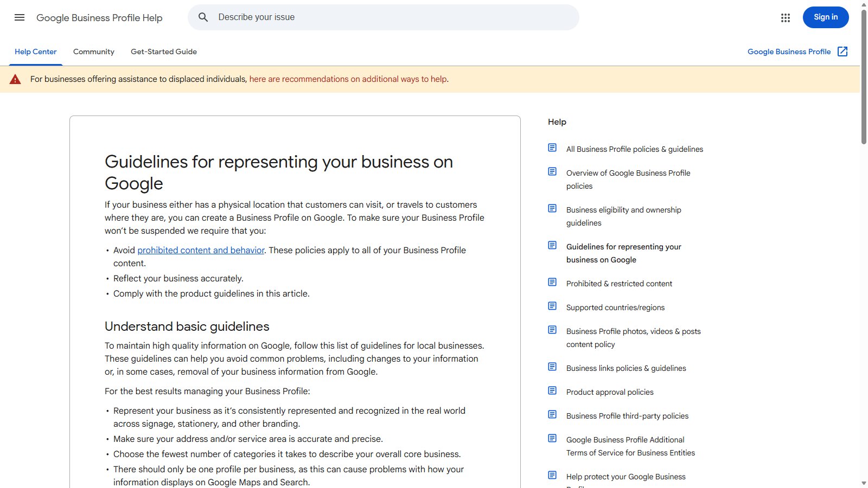
Task: Click the red warning triangle icon
Action: pyautogui.click(x=15, y=79)
